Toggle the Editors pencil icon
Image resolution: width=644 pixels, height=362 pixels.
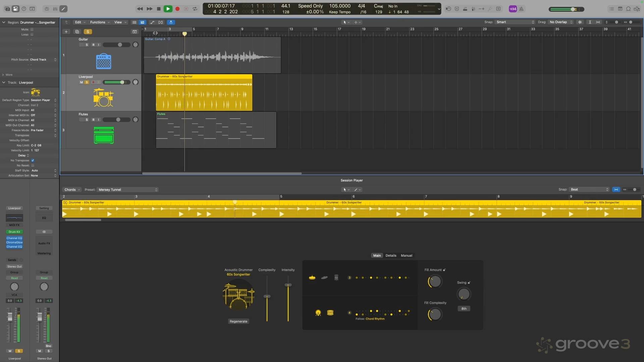(x=63, y=9)
